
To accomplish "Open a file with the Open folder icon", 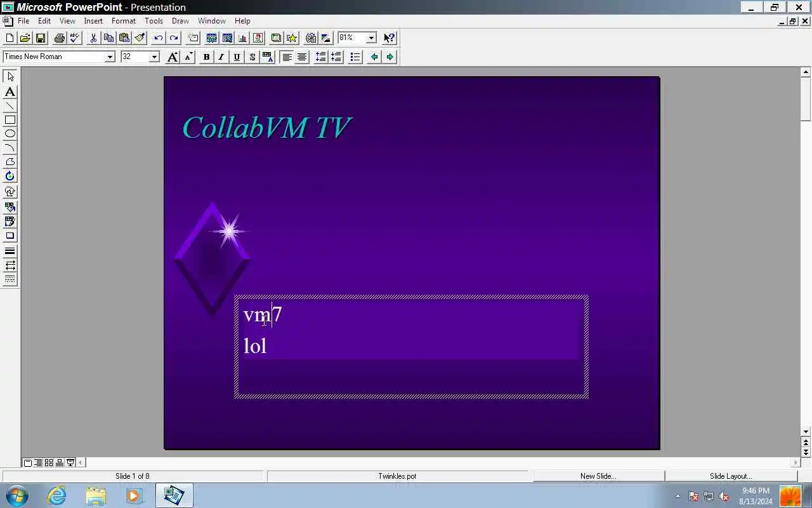I will pos(25,38).
